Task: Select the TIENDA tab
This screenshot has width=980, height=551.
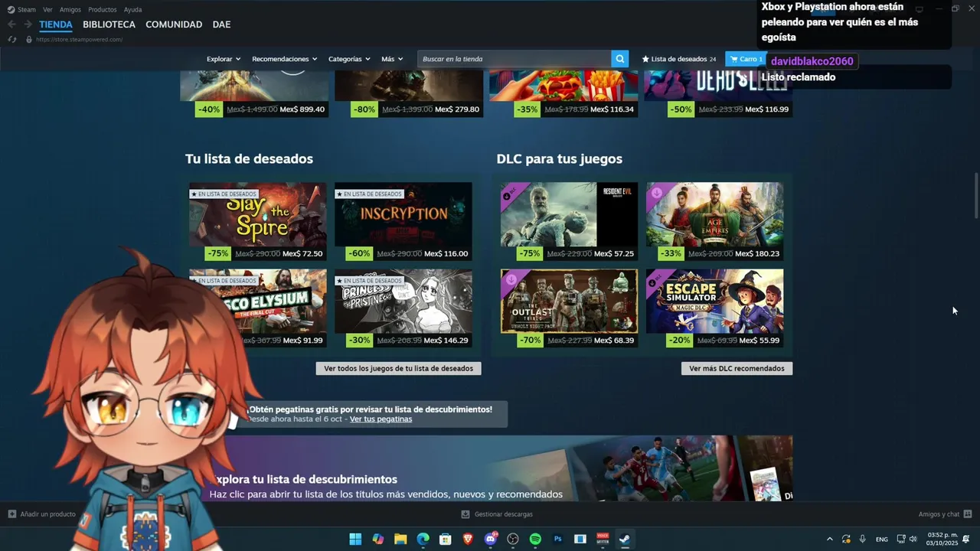Action: coord(56,24)
